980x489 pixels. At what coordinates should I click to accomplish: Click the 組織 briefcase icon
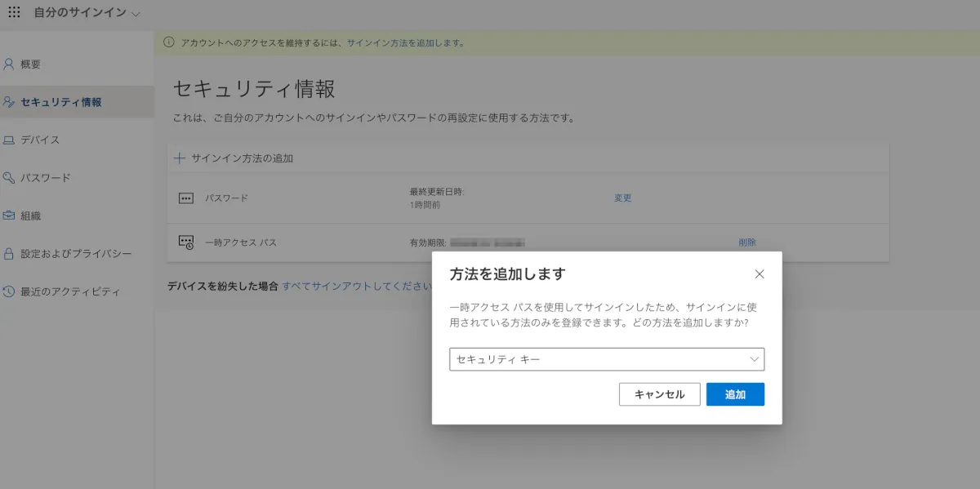9,216
